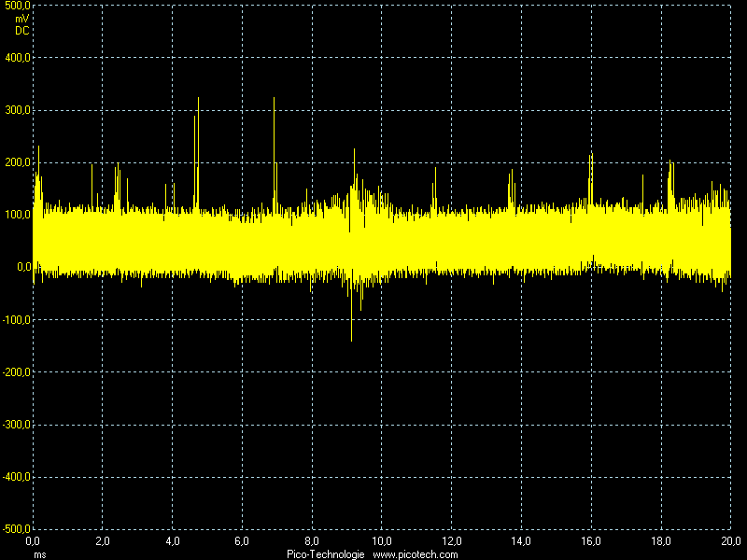Click the 14,0 time axis label
Image resolution: width=747 pixels, height=560 pixels.
click(x=521, y=541)
